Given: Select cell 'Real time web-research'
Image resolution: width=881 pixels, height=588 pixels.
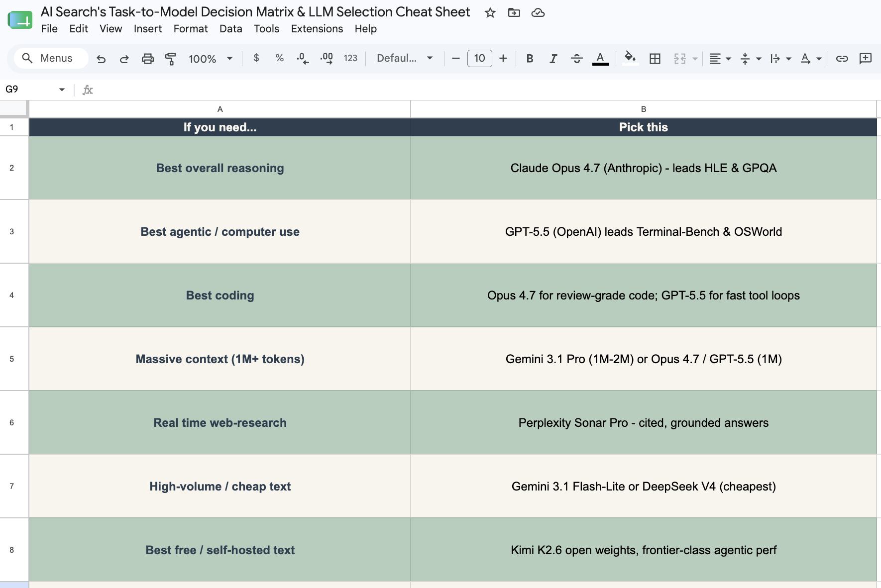Looking at the screenshot, I should 220,422.
